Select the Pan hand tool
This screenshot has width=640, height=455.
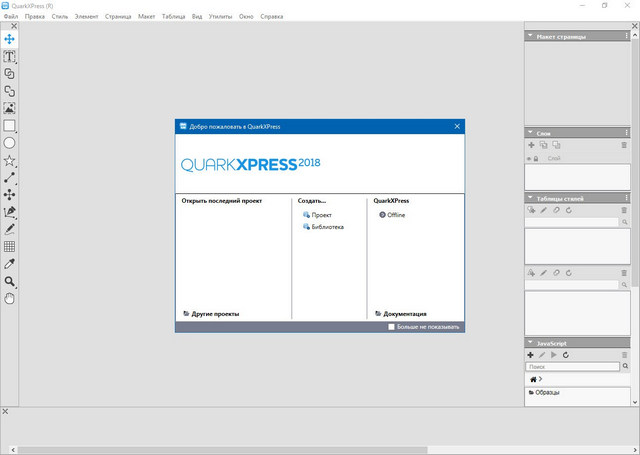tap(9, 299)
